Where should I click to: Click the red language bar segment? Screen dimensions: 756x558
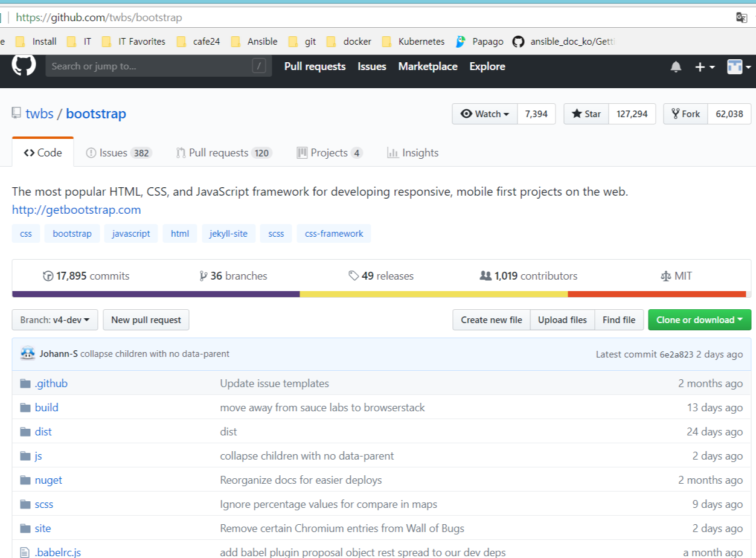657,294
